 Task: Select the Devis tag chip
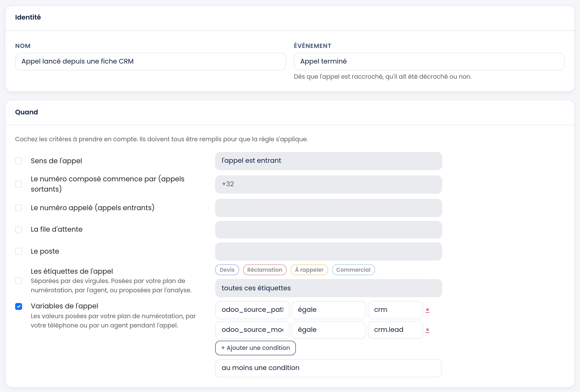click(227, 270)
